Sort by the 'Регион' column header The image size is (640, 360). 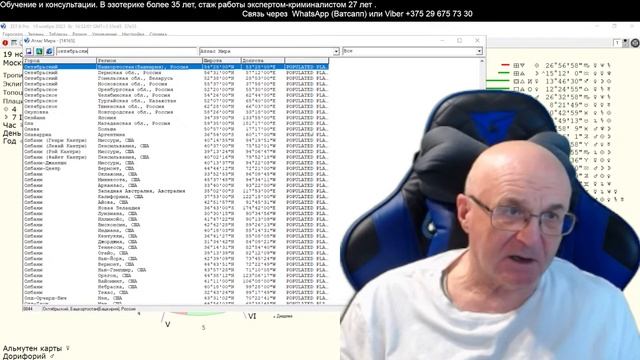[149, 60]
